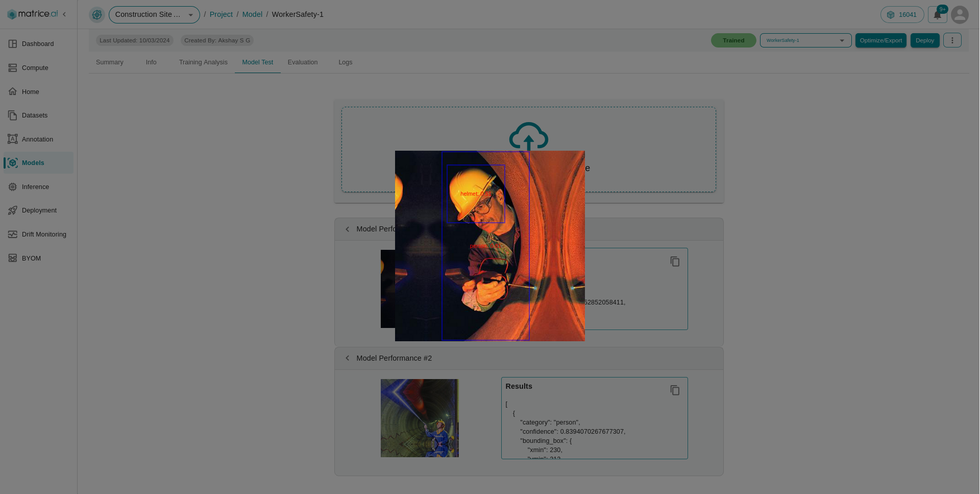Viewport: 980px width, 494px height.
Task: Collapse the Model Performance #2 section
Action: click(348, 358)
